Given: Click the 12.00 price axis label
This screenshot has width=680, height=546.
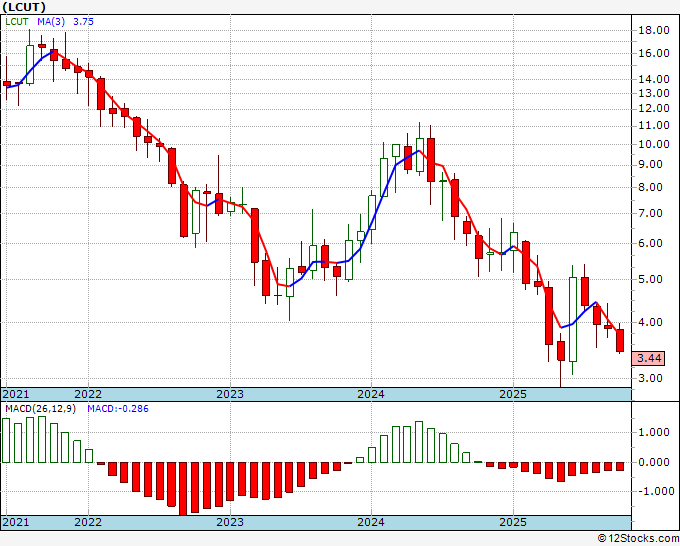Looking at the screenshot, I should coord(654,108).
